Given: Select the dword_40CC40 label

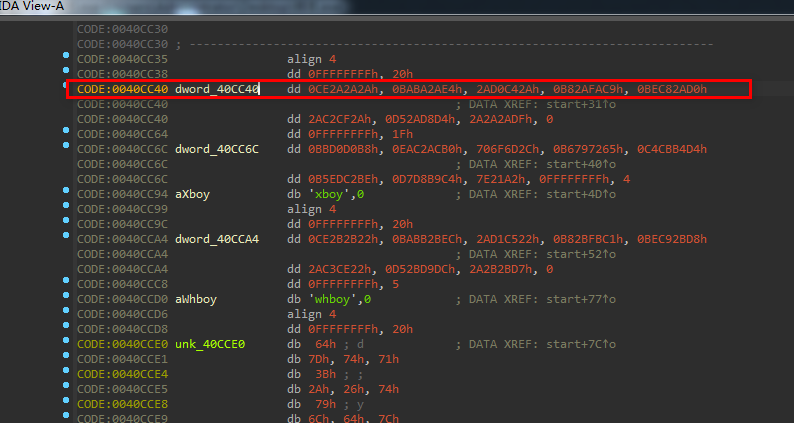Looking at the screenshot, I should coord(217,90).
